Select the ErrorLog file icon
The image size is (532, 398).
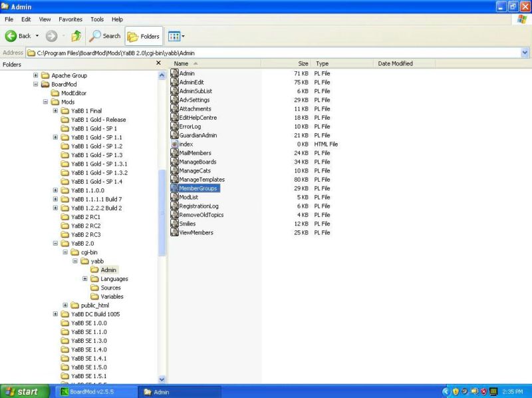174,126
